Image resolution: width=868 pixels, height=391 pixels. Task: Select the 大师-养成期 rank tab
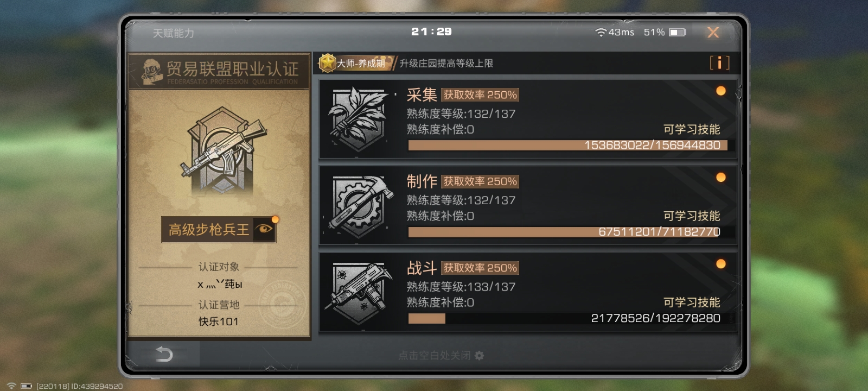[361, 64]
